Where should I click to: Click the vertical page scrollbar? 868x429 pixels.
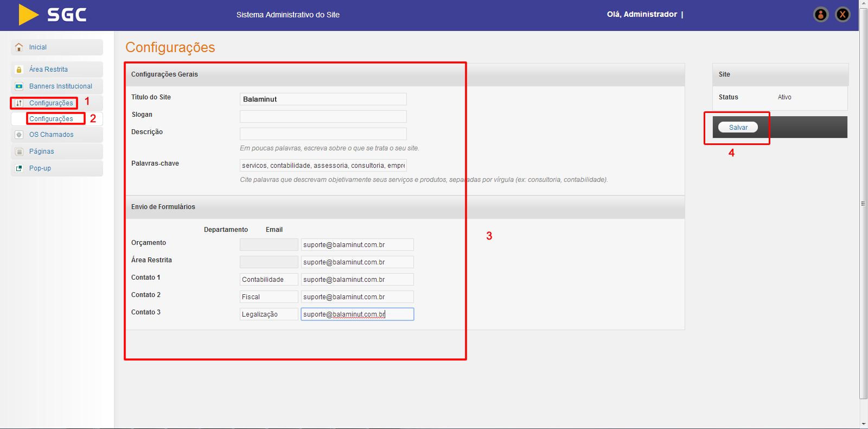click(863, 204)
